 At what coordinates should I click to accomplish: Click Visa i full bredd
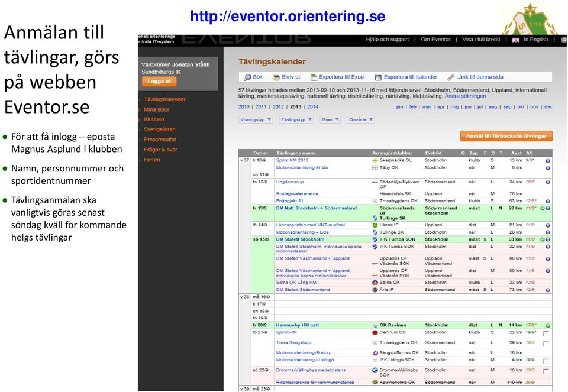(x=481, y=40)
